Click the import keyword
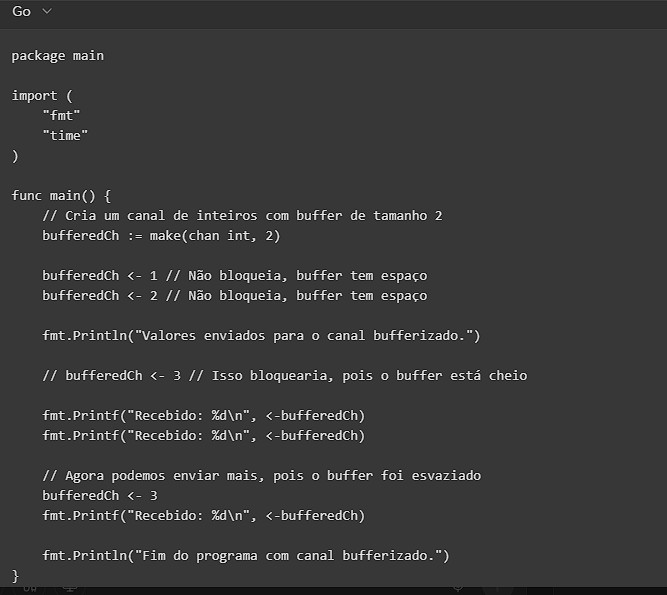The width and height of the screenshot is (667, 595). click(x=34, y=95)
